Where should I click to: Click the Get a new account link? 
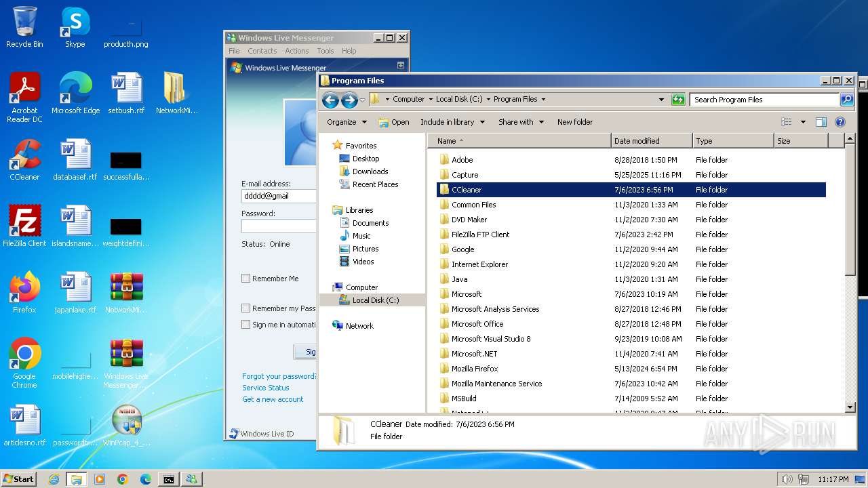pyautogui.click(x=273, y=399)
